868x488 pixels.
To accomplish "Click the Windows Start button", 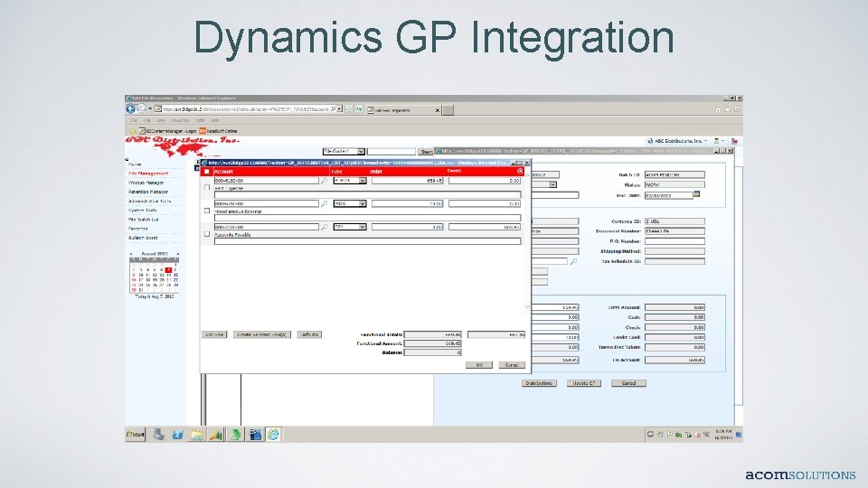I will point(136,435).
